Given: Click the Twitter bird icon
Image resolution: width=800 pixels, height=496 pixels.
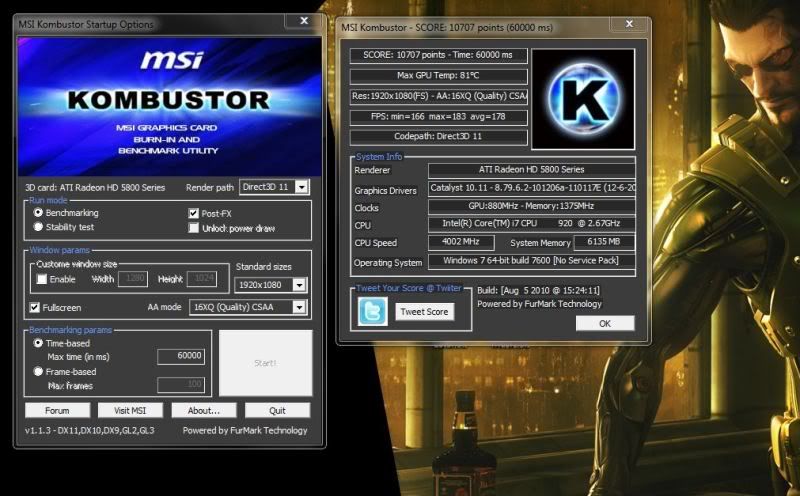Looking at the screenshot, I should pyautogui.click(x=373, y=312).
